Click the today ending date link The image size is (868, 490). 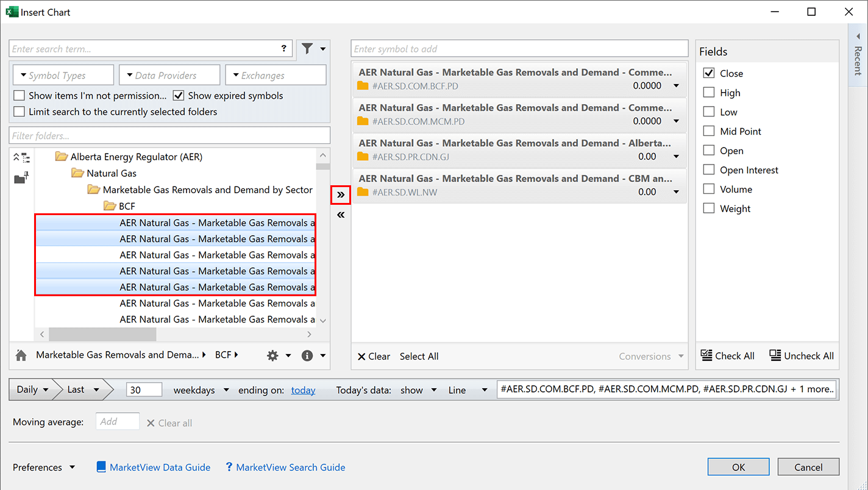(303, 390)
